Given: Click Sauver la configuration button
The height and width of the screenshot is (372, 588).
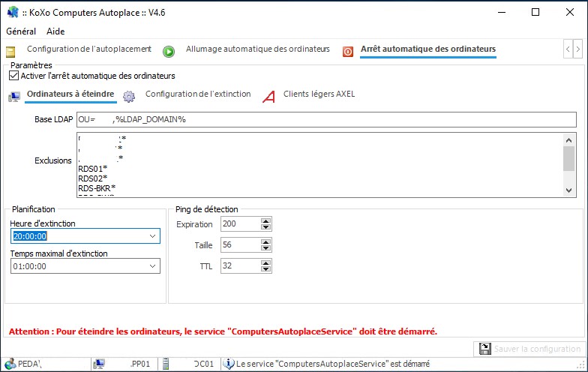Looking at the screenshot, I should pos(529,349).
